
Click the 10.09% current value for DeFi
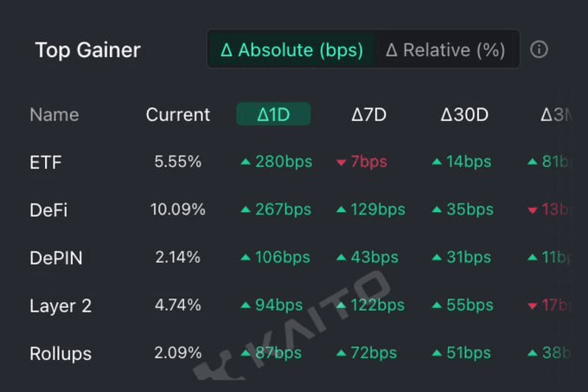[x=178, y=209]
